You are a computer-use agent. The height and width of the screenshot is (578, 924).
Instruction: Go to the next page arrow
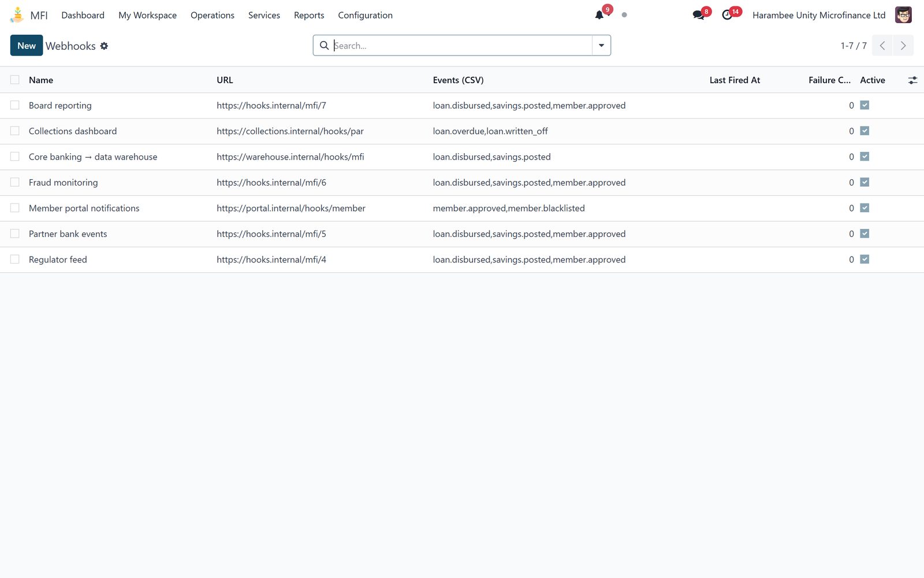tap(903, 46)
